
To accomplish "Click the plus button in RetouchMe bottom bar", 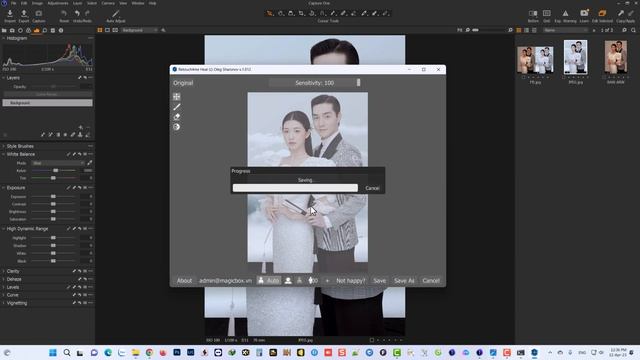I will 327,280.
